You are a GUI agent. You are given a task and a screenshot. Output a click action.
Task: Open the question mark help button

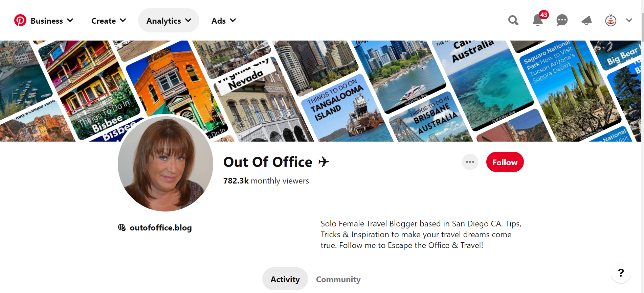(x=621, y=273)
